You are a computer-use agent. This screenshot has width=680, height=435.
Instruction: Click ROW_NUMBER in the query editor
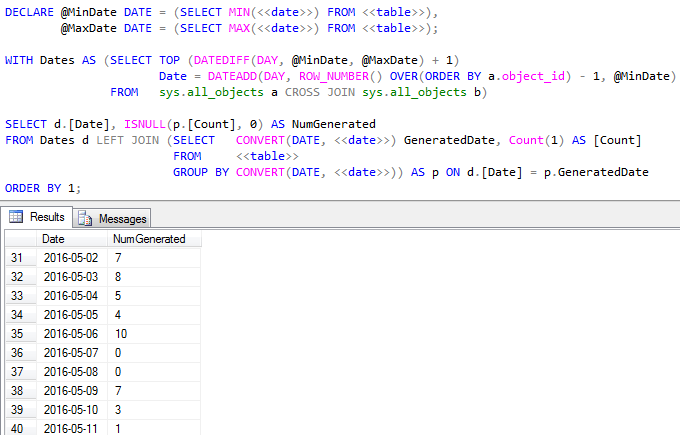pyautogui.click(x=334, y=76)
